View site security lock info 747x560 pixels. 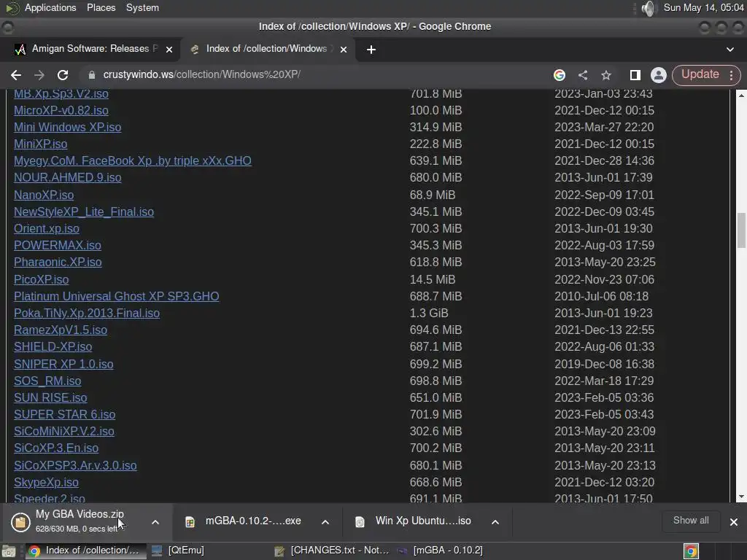point(92,75)
